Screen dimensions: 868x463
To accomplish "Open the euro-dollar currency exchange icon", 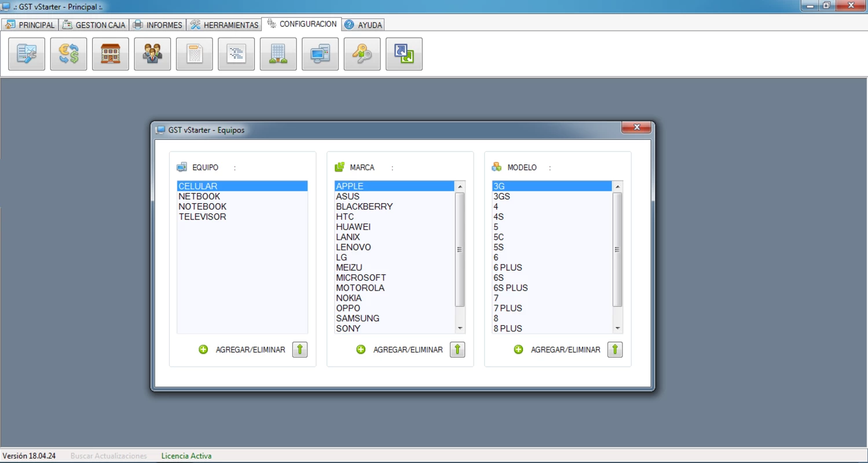I will coord(68,54).
